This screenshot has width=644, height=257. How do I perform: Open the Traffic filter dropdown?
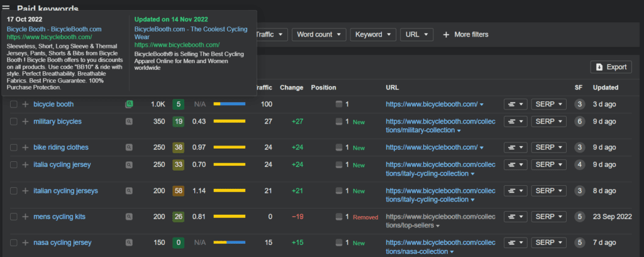(x=272, y=35)
